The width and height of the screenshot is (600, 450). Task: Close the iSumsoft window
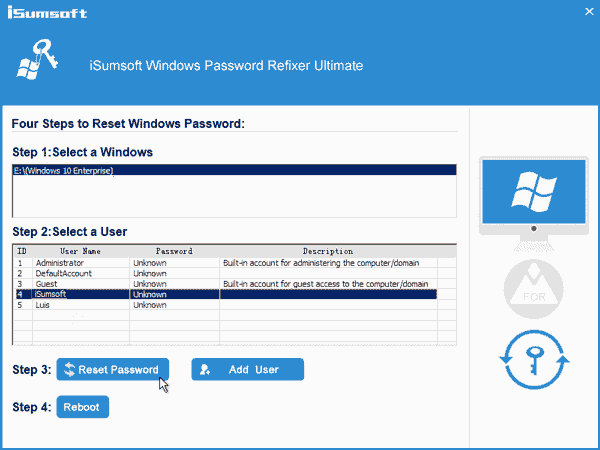click(x=589, y=11)
